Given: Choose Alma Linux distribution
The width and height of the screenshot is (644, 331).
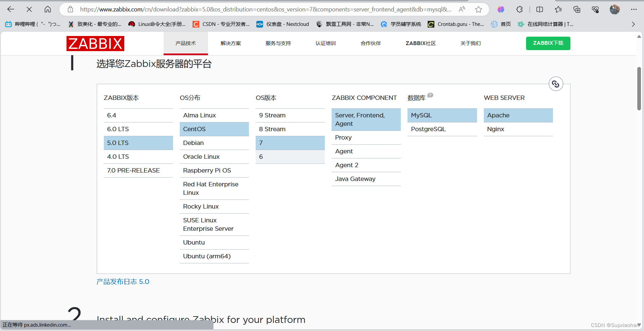Looking at the screenshot, I should (214, 115).
